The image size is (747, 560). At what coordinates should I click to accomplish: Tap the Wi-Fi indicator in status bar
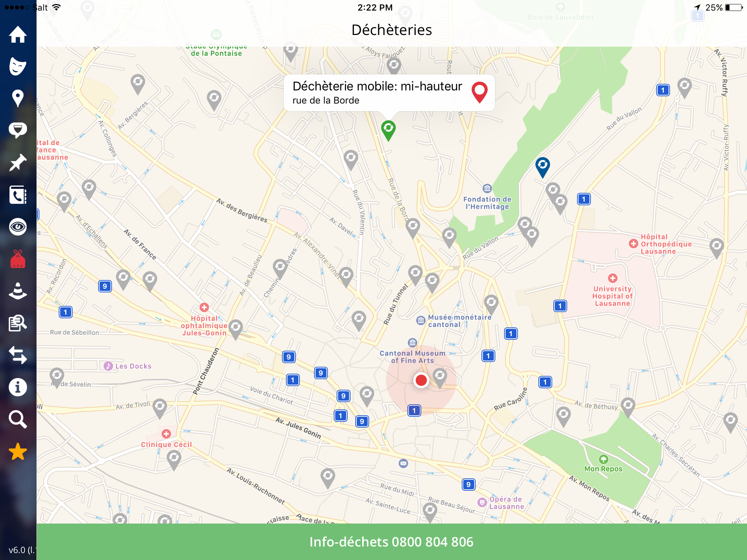pyautogui.click(x=57, y=7)
